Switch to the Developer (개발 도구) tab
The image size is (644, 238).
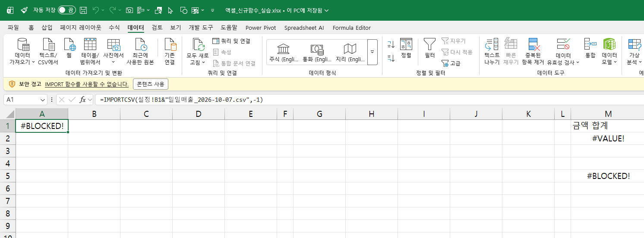click(x=201, y=28)
